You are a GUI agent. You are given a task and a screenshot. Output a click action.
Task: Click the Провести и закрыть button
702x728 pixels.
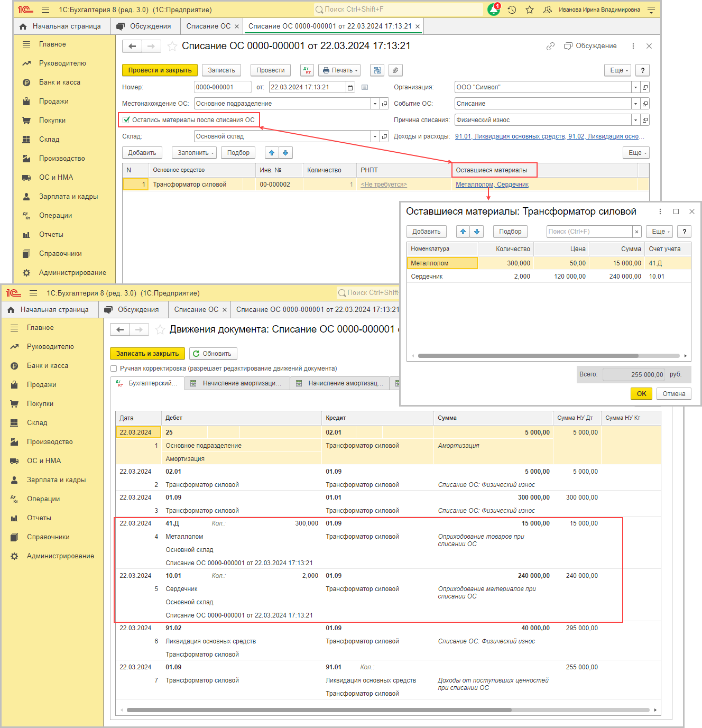click(160, 70)
